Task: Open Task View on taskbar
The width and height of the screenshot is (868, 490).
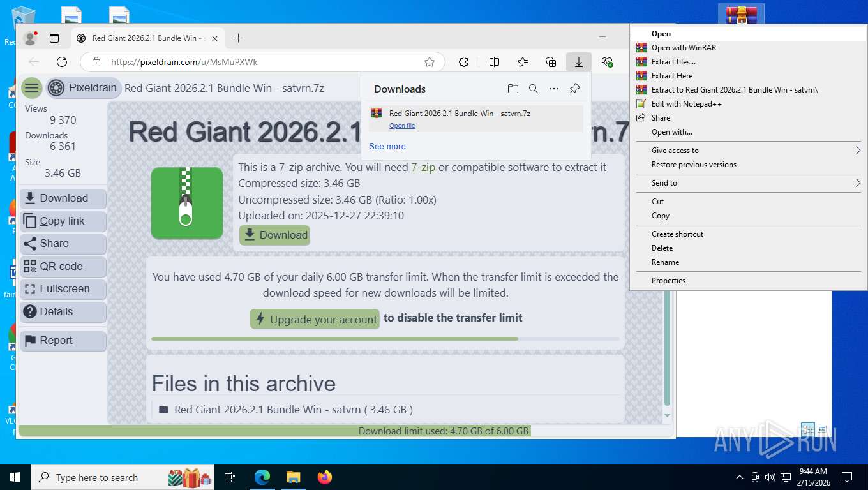Action: [230, 477]
